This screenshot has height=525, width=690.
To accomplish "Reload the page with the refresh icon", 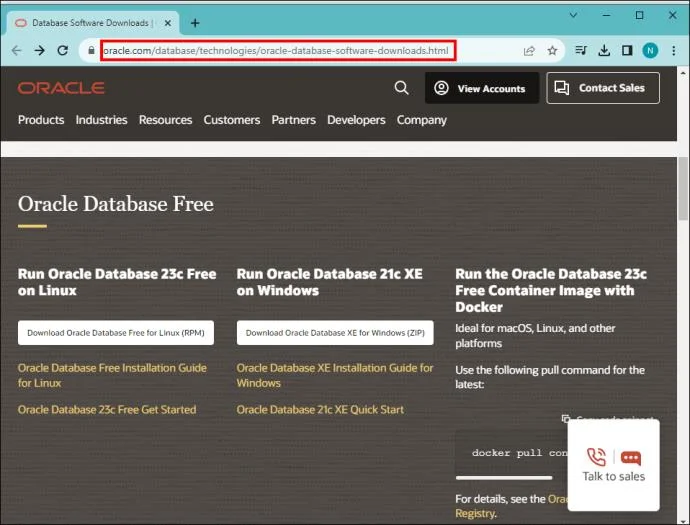I will pos(63,51).
